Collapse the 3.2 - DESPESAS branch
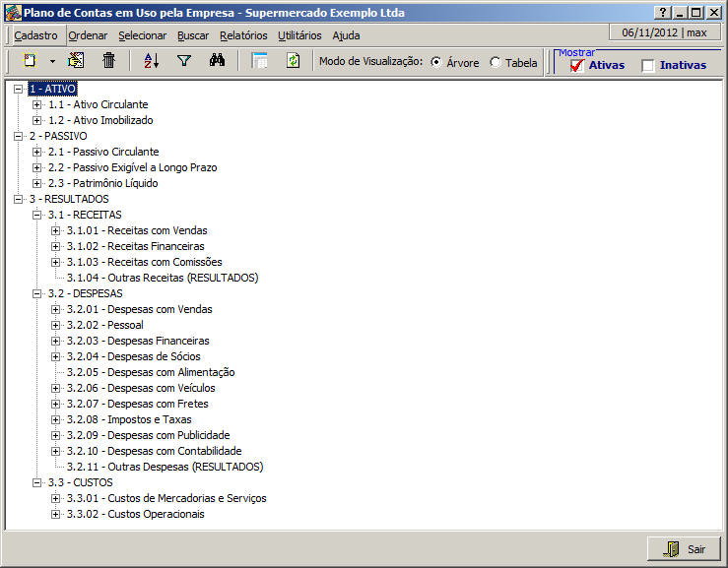This screenshot has width=728, height=568. click(37, 293)
